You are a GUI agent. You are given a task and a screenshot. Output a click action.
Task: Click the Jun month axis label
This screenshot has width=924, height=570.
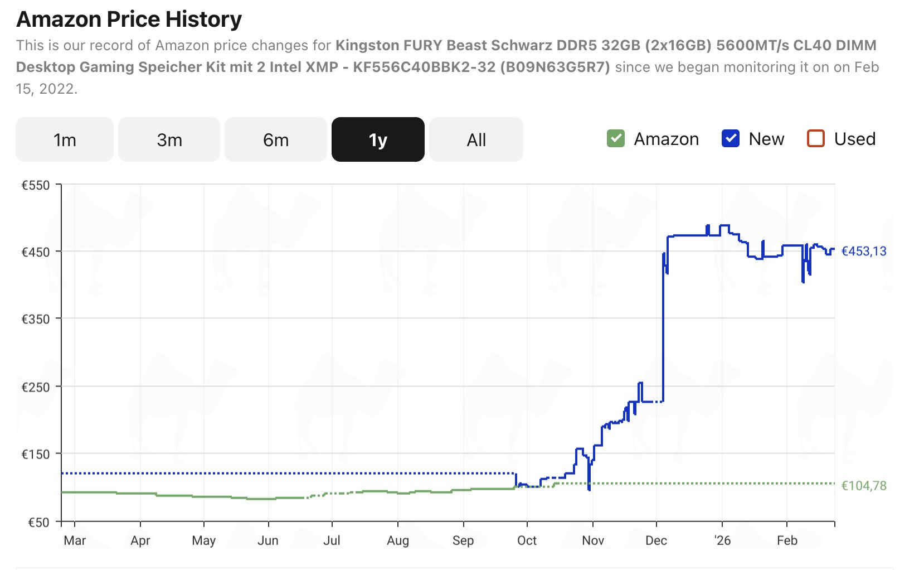(268, 540)
